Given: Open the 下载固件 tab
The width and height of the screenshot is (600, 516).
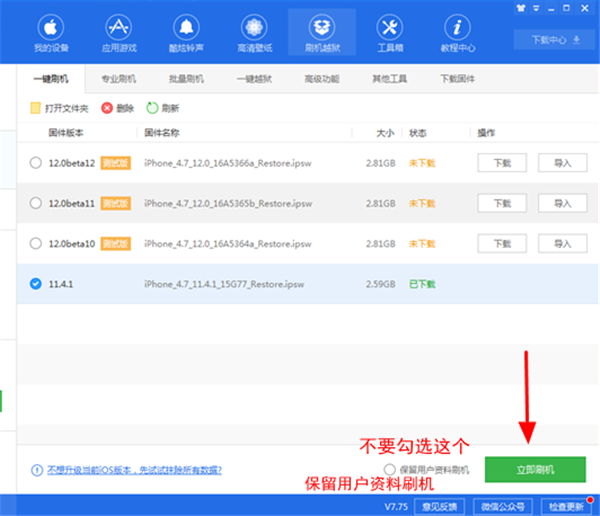Looking at the screenshot, I should point(456,79).
